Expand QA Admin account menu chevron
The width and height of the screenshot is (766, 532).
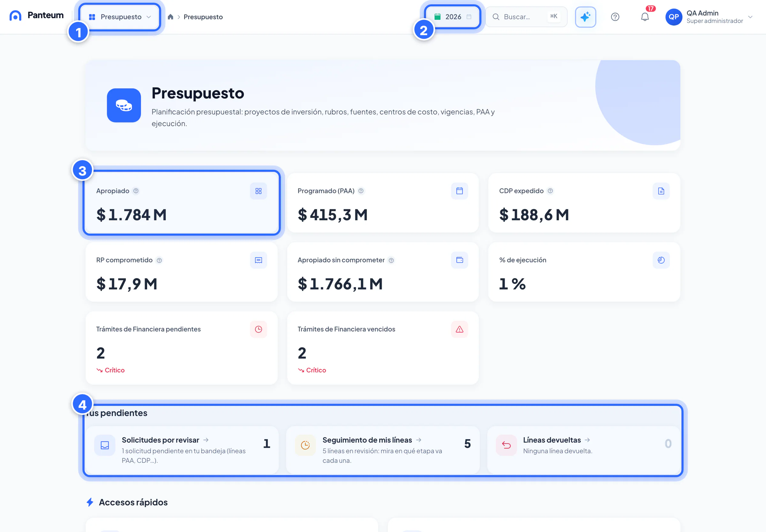750,17
